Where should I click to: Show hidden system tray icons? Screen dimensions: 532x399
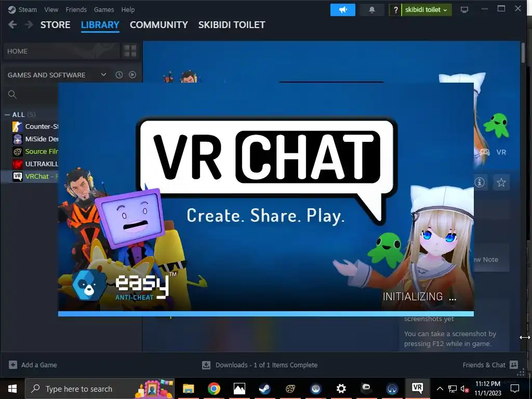tap(440, 389)
